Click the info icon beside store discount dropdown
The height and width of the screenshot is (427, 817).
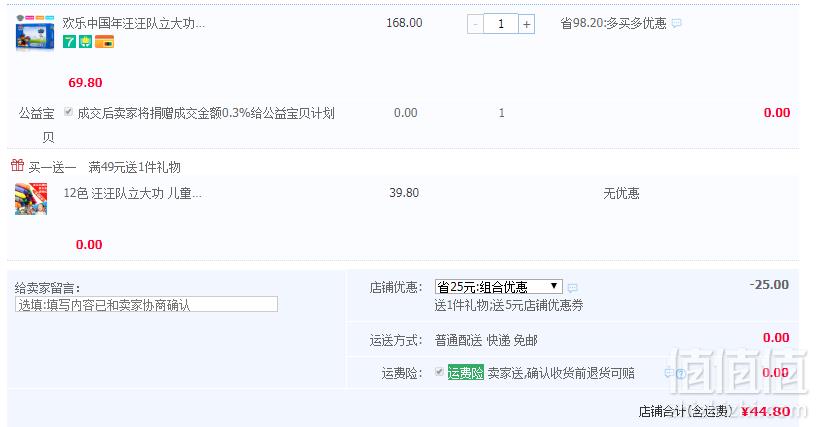tap(572, 287)
